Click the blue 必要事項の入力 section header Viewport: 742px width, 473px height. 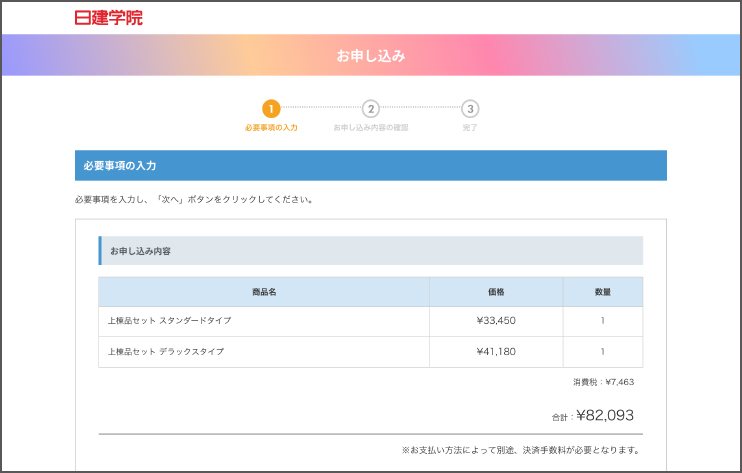(371, 166)
